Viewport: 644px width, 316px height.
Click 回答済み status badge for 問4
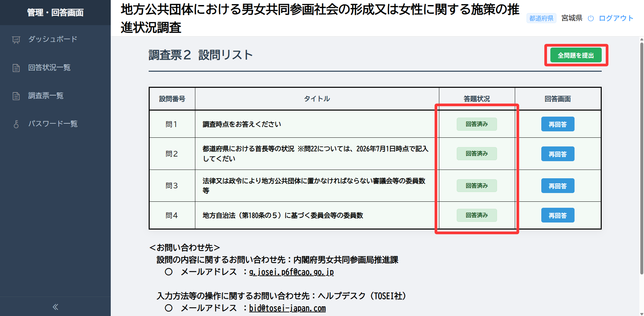tap(477, 215)
